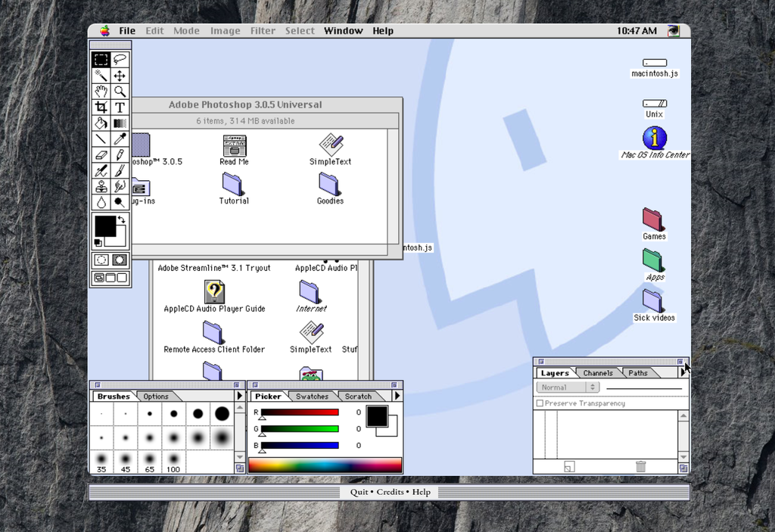Switch to the Options tab

156,396
